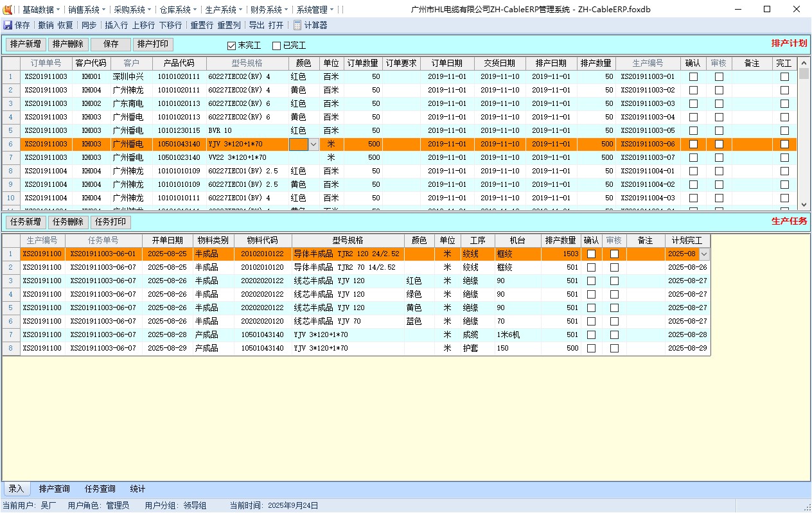Tick 确认 checkbox for task row 1
Image resolution: width=812 pixels, height=513 pixels.
[591, 254]
